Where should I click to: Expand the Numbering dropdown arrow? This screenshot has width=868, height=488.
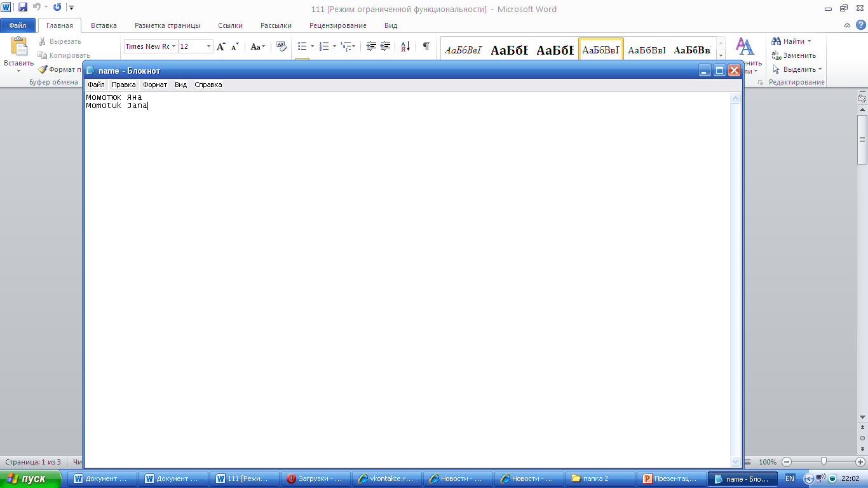[334, 46]
